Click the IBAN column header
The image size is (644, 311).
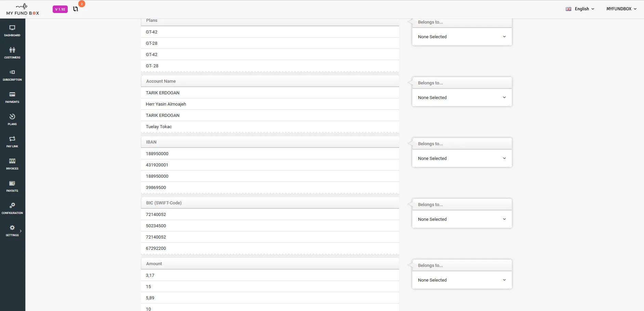(270, 142)
